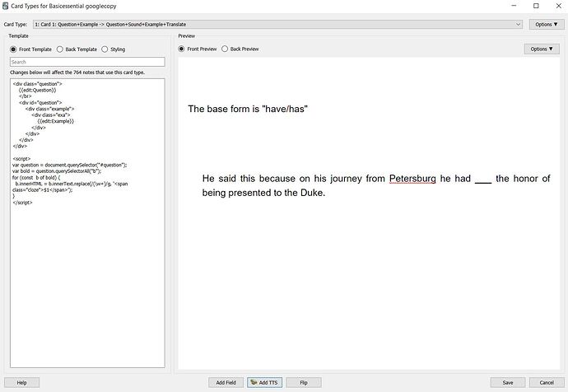Click into the template Search field
This screenshot has width=568, height=392.
pyautogui.click(x=87, y=62)
